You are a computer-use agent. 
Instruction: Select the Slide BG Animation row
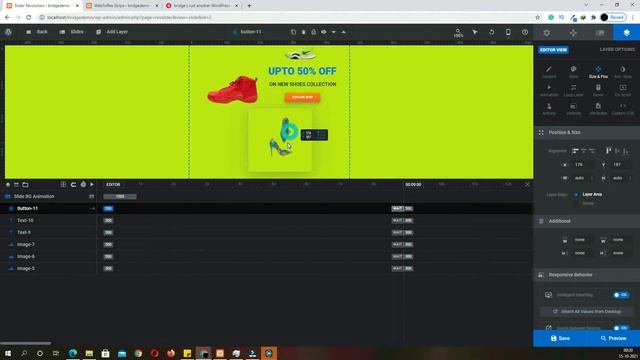(48, 196)
